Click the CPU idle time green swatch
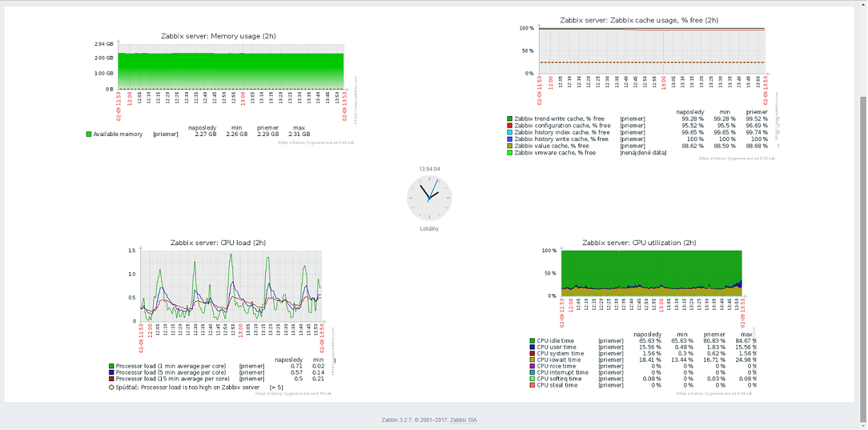868x430 pixels. pos(532,341)
